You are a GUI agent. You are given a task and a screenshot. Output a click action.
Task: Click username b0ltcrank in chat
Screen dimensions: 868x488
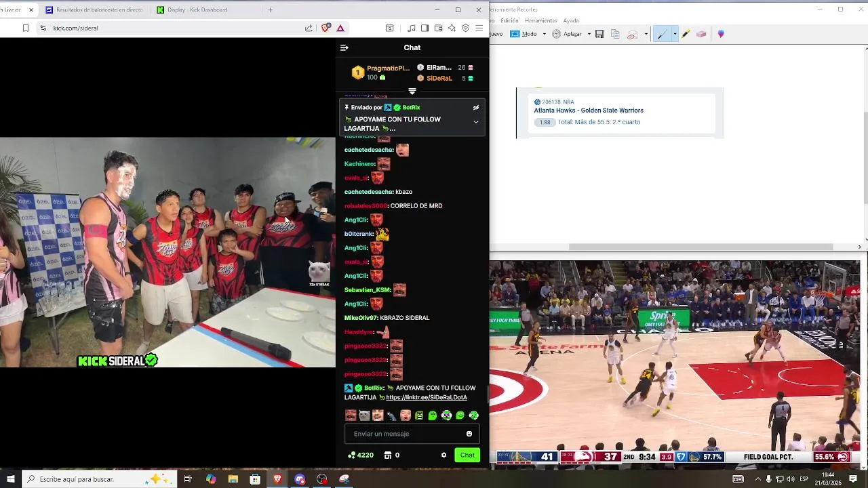point(359,234)
